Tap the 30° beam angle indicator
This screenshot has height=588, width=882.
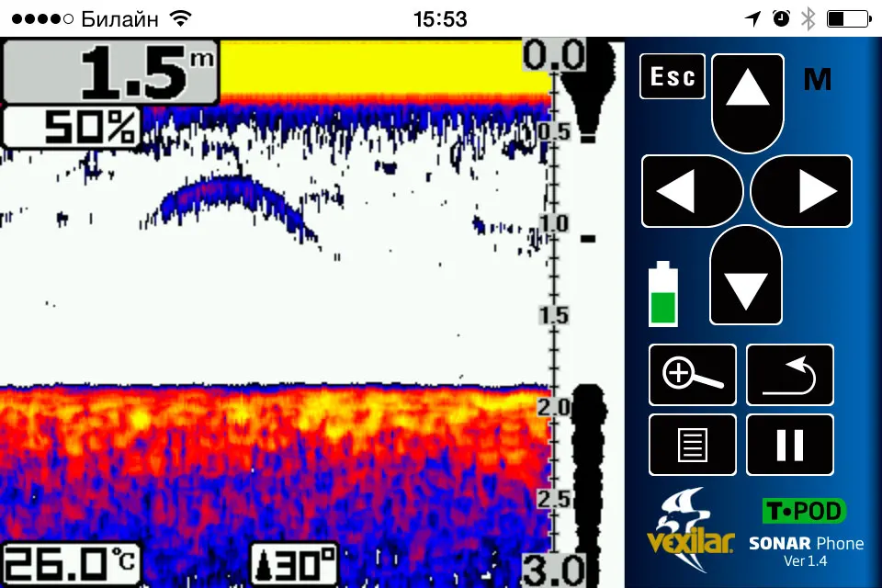[294, 564]
